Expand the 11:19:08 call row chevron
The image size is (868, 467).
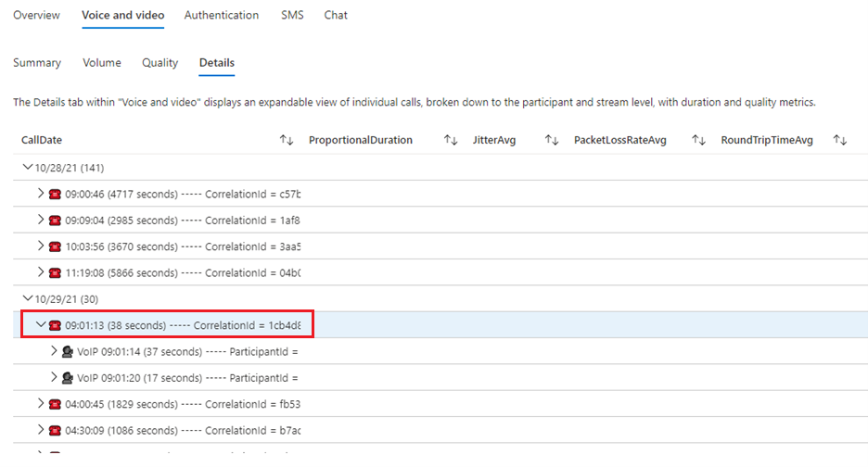click(x=41, y=272)
